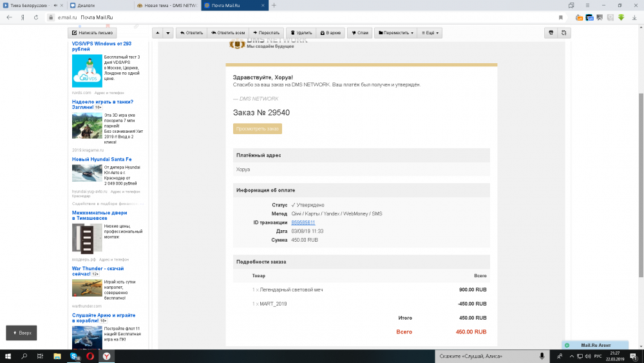Reply with the Ответить button
This screenshot has height=363, width=644.
coord(191,32)
